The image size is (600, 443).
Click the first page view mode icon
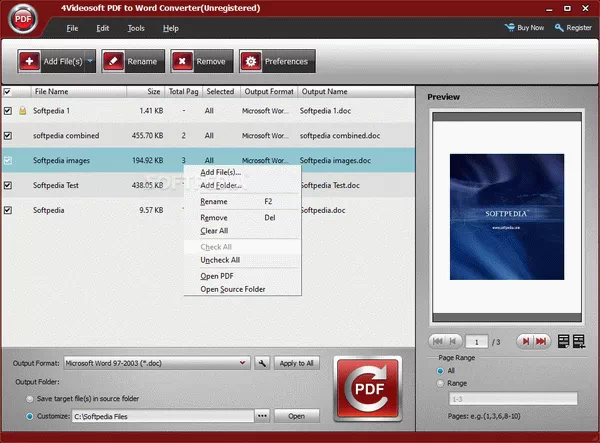coord(563,341)
